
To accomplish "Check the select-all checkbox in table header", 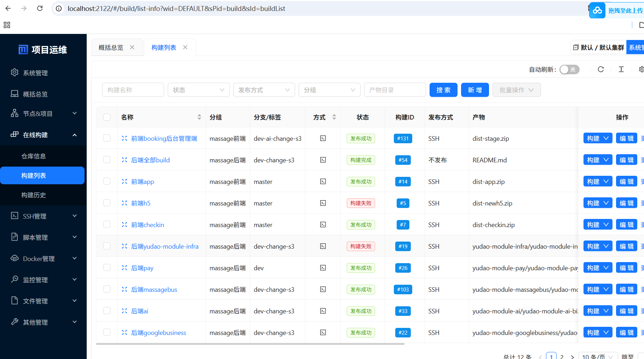I will click(107, 117).
